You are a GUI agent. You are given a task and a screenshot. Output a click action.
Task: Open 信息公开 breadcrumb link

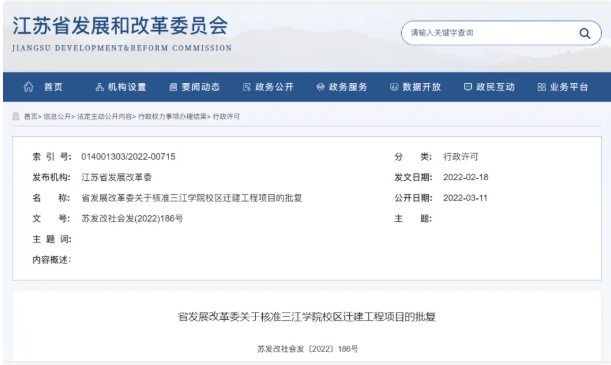click(57, 116)
